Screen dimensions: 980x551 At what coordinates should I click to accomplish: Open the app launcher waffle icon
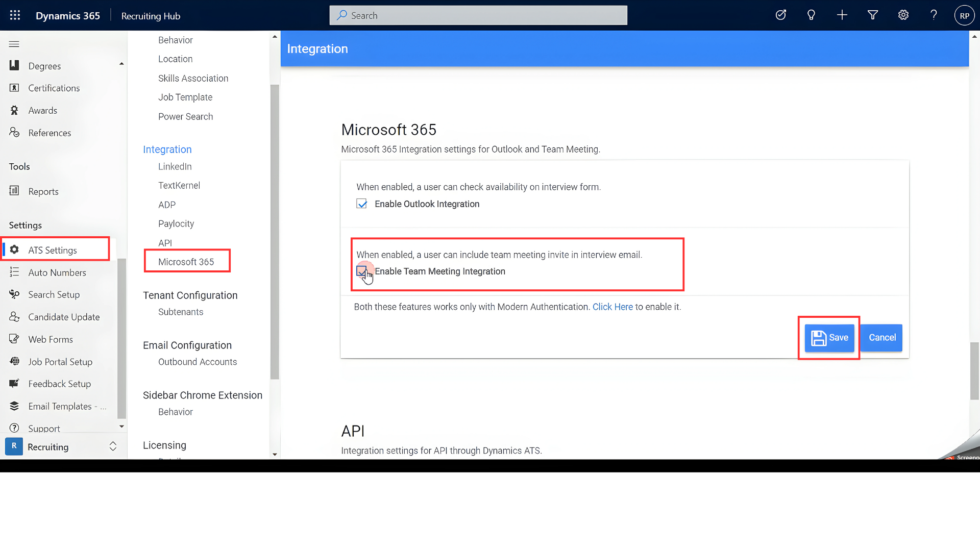coord(15,15)
